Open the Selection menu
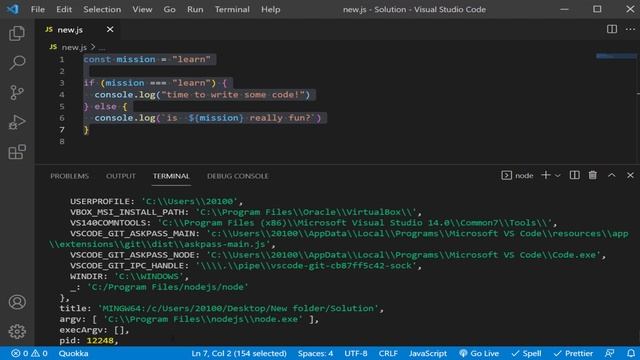 pos(102,9)
